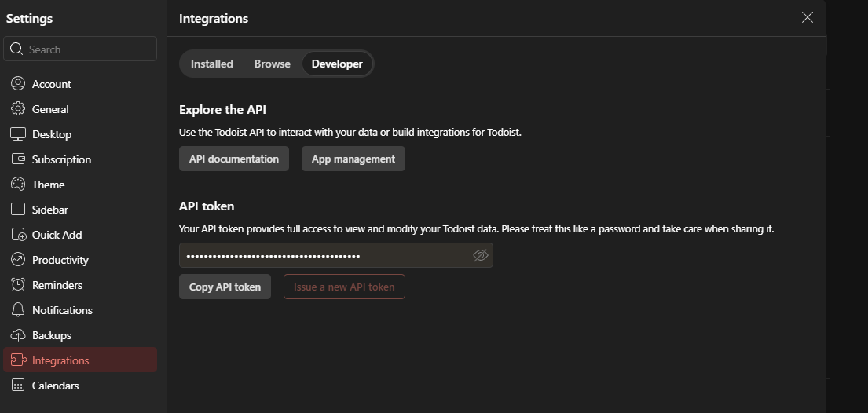Screen dimensions: 868x413
Task: Open Productivity settings
Action: [x=80, y=260]
